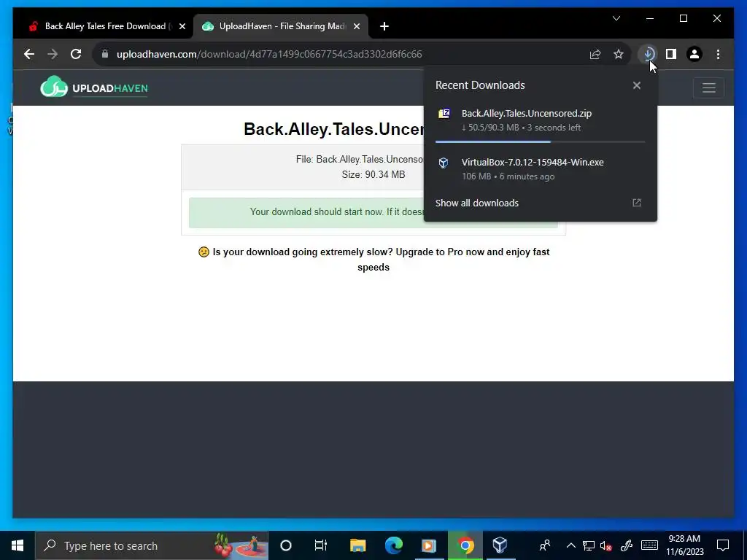Click the muted volume tray icon

(606, 545)
